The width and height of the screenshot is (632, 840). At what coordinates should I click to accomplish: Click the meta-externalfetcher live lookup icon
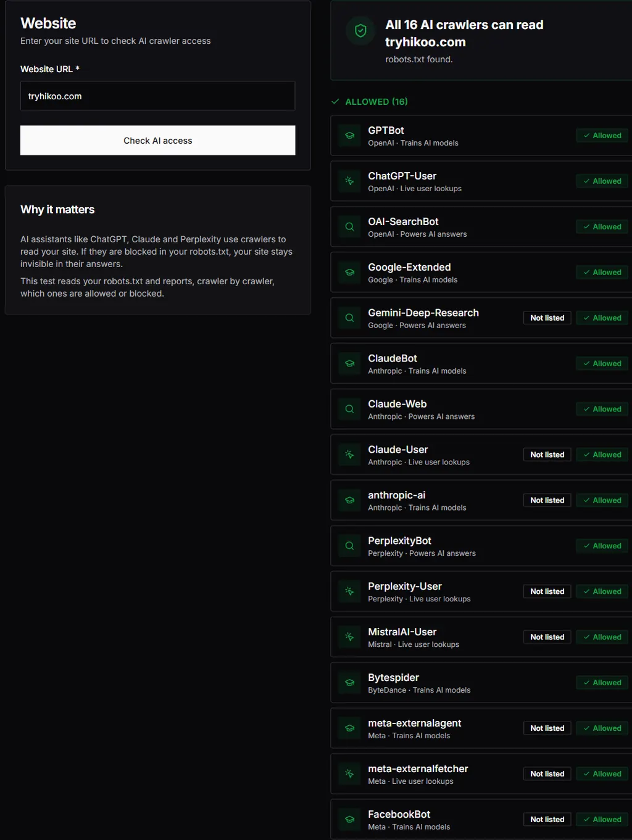click(349, 775)
